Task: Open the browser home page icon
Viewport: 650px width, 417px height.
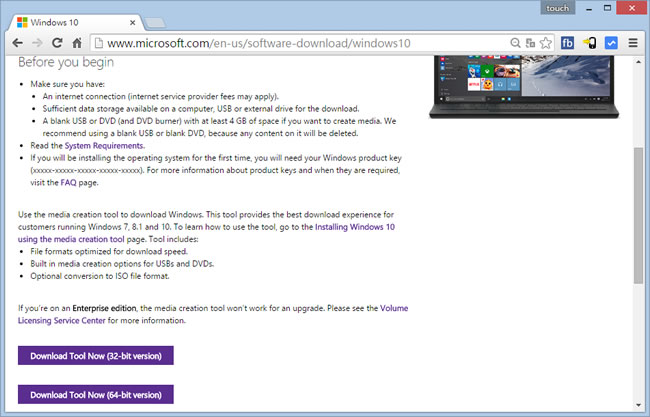Action: coord(77,43)
